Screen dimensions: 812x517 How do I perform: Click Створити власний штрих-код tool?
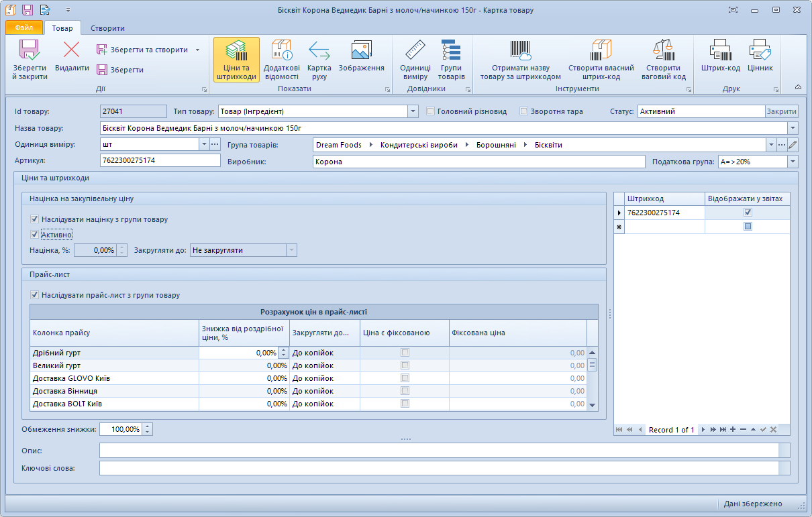[601, 59]
